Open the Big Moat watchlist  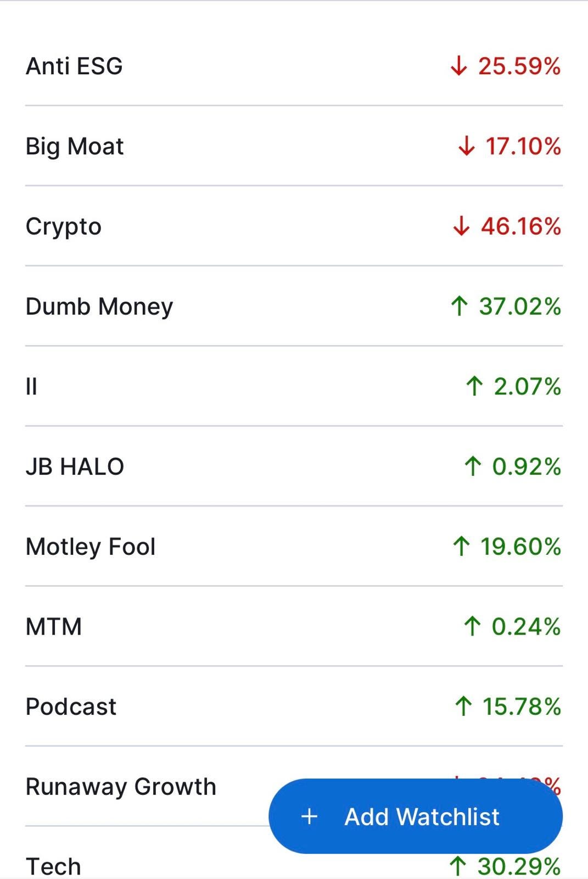(294, 146)
